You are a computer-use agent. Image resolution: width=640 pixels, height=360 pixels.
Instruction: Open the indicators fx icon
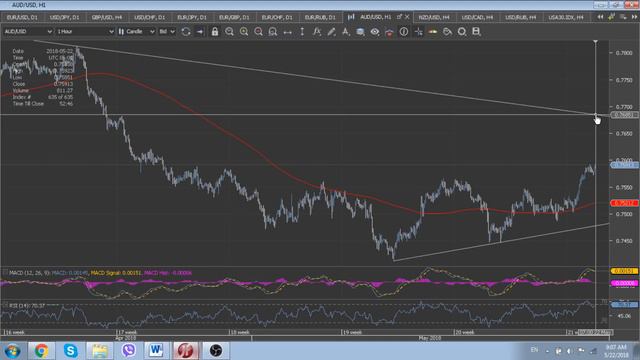(317, 31)
